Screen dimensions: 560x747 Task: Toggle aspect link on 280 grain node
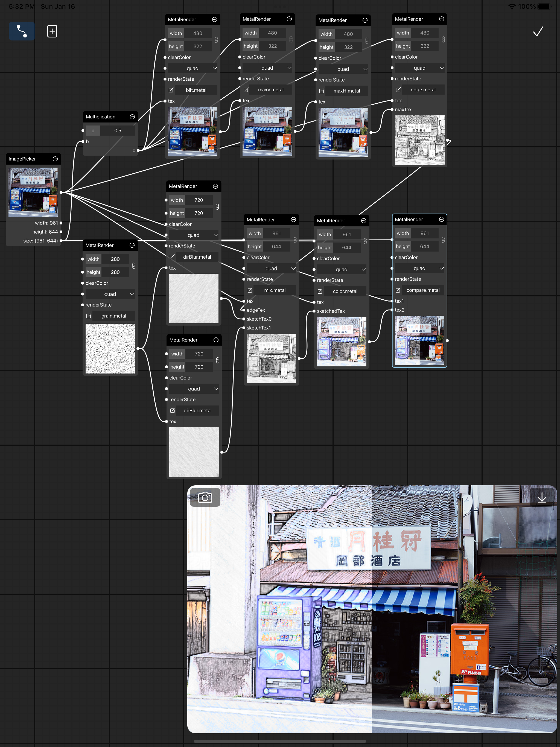click(134, 266)
